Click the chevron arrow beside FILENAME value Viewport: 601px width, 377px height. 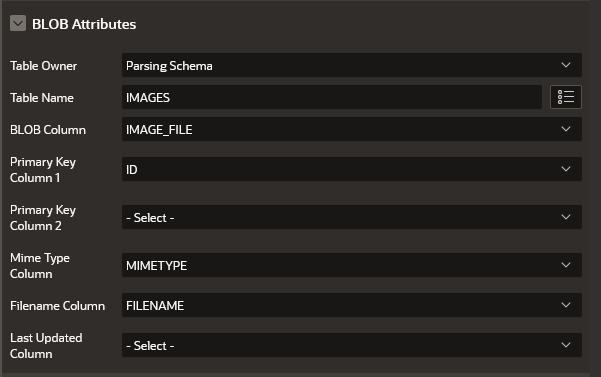pos(566,305)
